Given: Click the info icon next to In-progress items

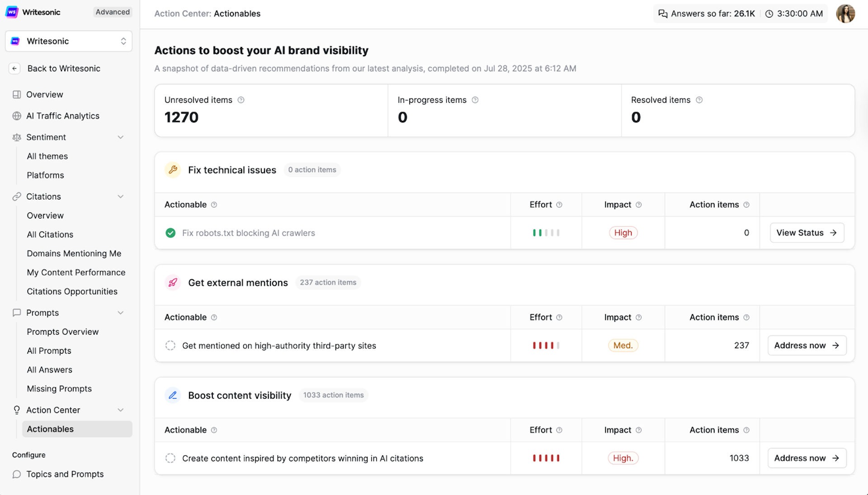Looking at the screenshot, I should pyautogui.click(x=475, y=100).
